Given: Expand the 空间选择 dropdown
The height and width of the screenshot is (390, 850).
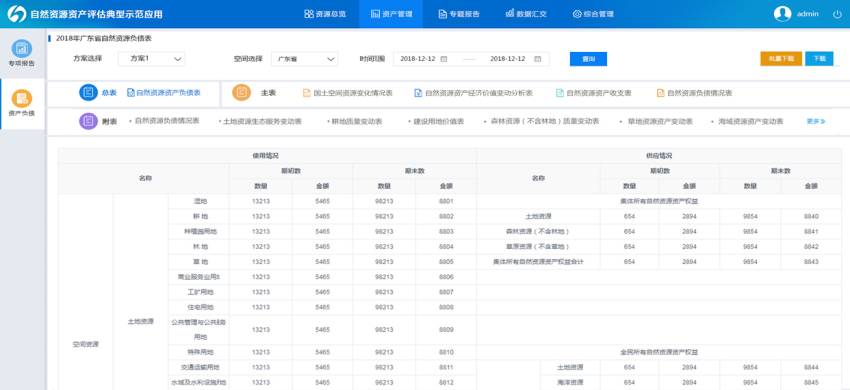Looking at the screenshot, I should [x=305, y=59].
